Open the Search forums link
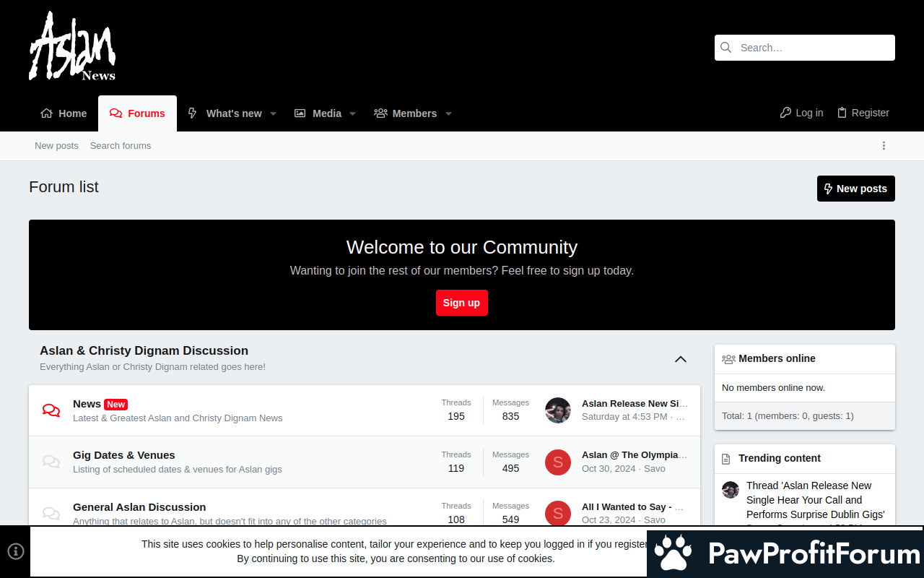The height and width of the screenshot is (578, 924). click(121, 146)
